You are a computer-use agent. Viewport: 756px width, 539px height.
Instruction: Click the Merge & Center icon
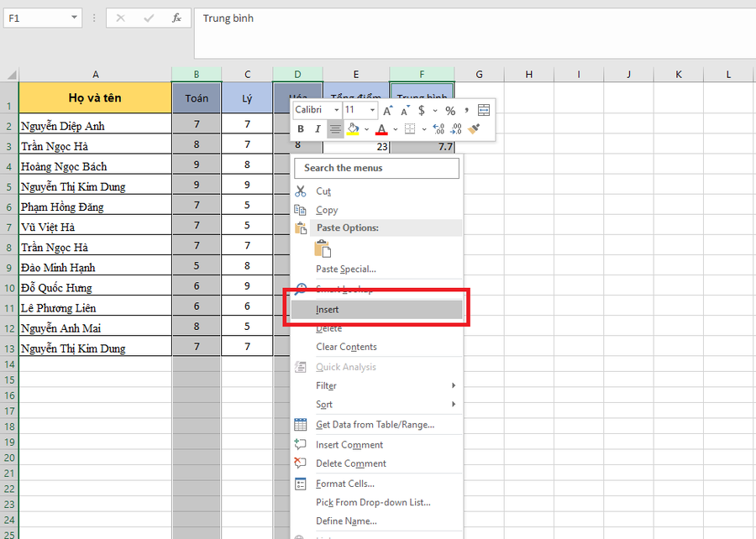pyautogui.click(x=484, y=110)
